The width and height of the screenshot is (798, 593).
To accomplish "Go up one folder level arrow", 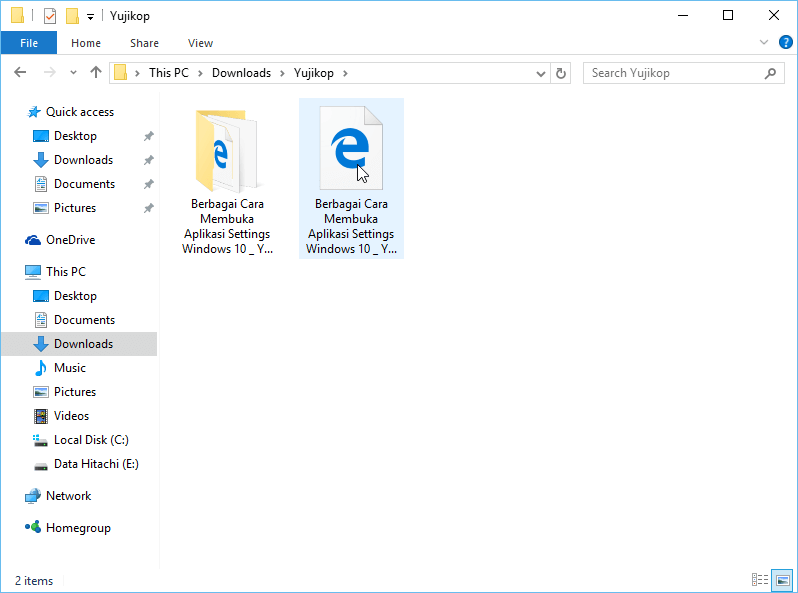I will coord(96,73).
